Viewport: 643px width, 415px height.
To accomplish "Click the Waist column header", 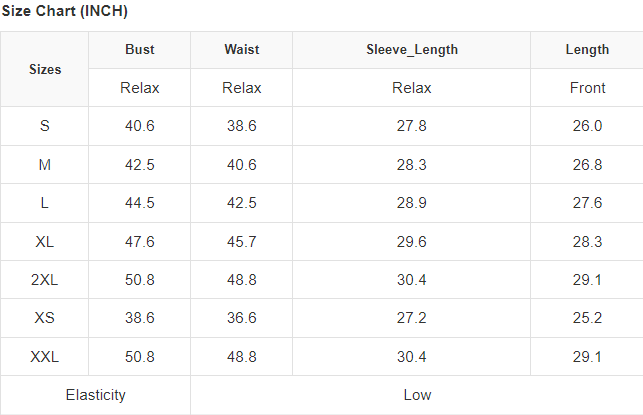I will click(x=241, y=50).
